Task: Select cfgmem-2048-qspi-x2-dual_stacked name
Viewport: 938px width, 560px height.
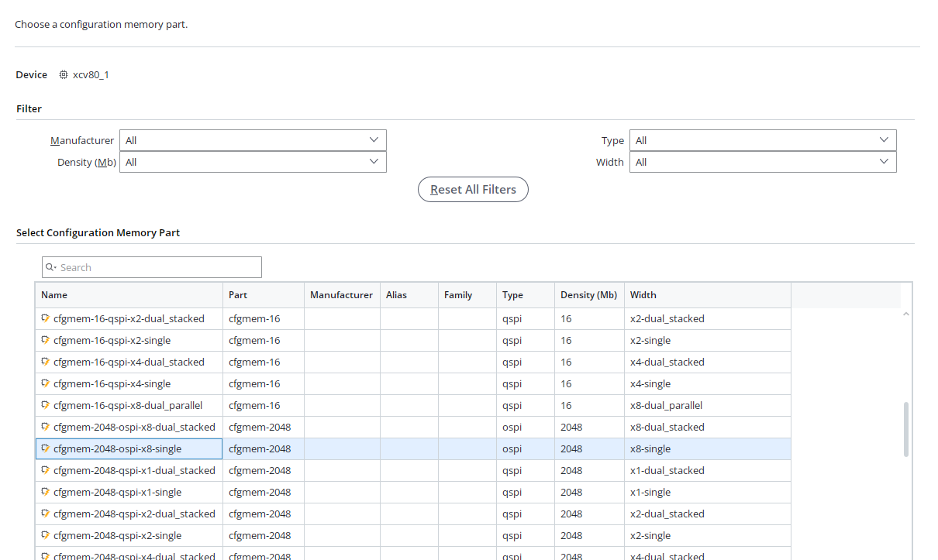Action: point(134,514)
